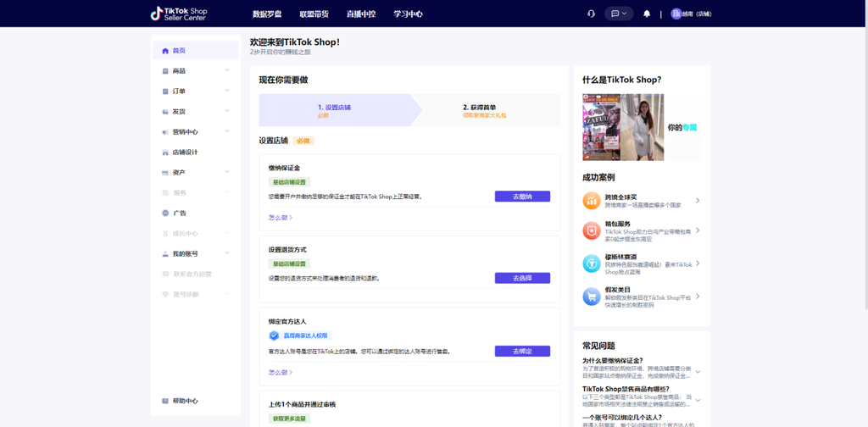The height and width of the screenshot is (427, 868).
Task: Click the 去绑定 button
Action: pyautogui.click(x=522, y=352)
